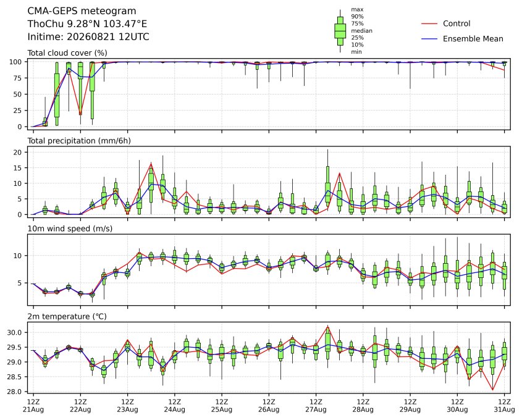Click the 'Control' legend label
The width and height of the screenshot is (522, 420).
click(457, 23)
